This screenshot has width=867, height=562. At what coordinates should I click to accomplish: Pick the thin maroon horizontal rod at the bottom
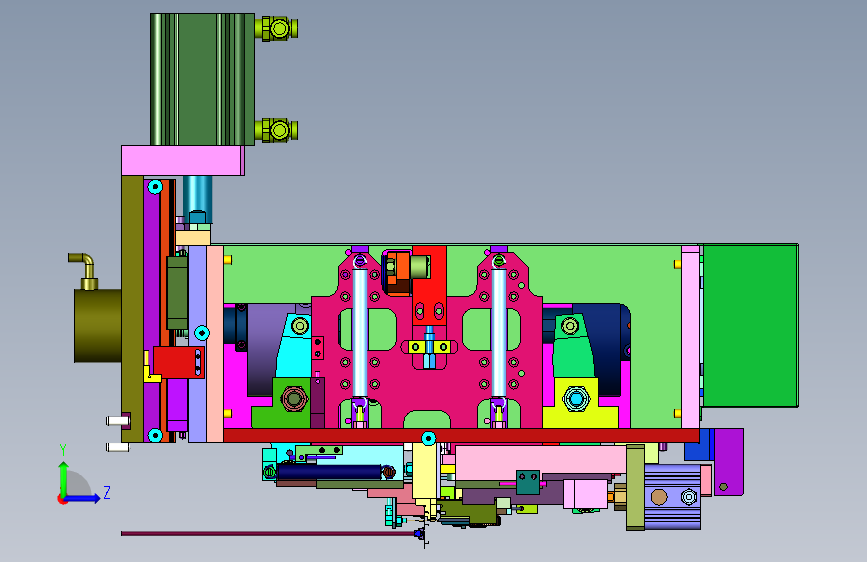269,533
